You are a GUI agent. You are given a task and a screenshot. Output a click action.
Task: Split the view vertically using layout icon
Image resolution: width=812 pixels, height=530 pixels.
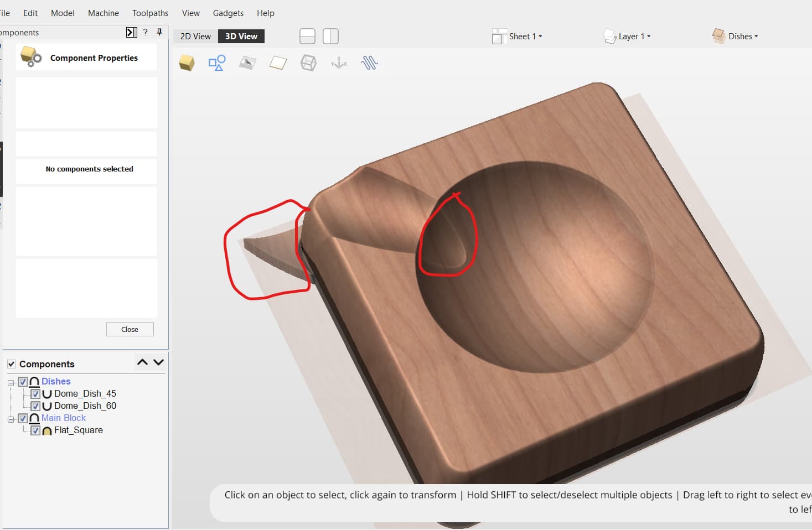tap(330, 37)
